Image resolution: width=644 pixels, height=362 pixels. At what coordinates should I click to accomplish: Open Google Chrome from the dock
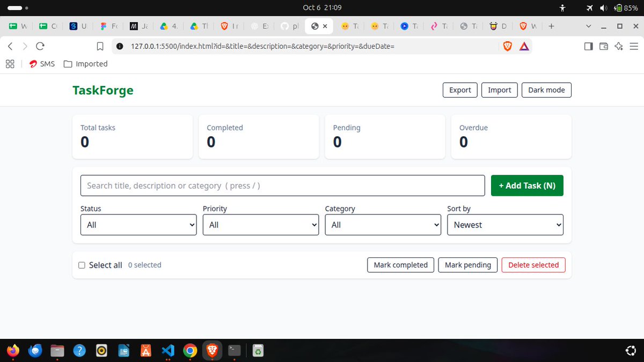point(189,351)
